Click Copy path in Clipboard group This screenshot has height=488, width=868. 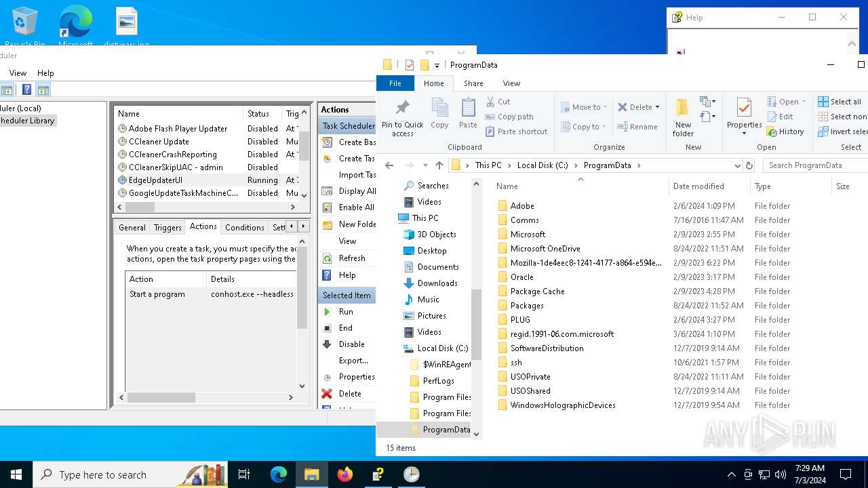pyautogui.click(x=509, y=117)
